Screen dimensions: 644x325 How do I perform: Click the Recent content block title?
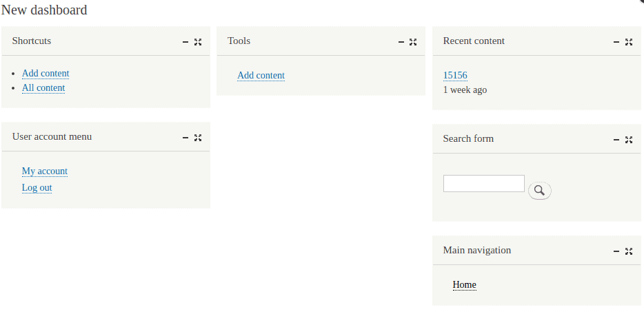474,41
